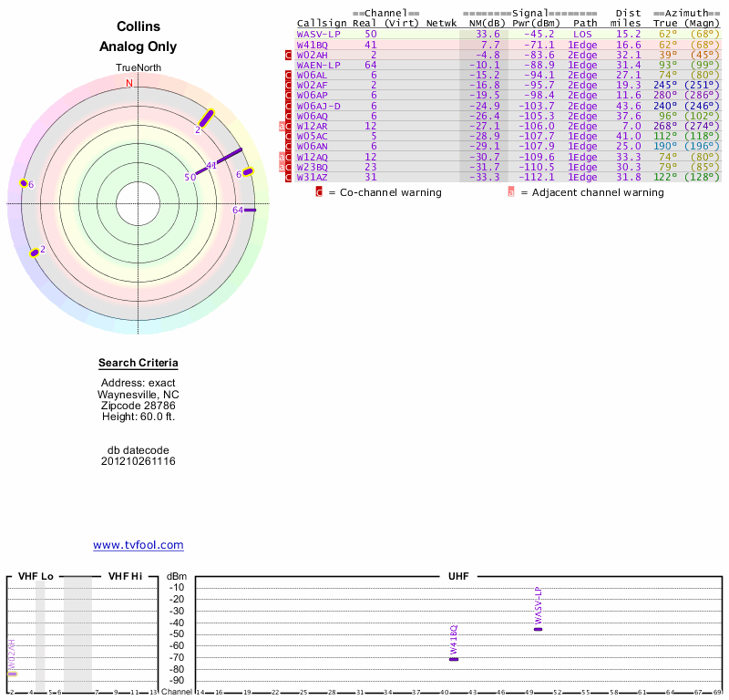Click the WAEN-LP callsign entry
Viewport: 729px width, 700px height.
point(318,65)
